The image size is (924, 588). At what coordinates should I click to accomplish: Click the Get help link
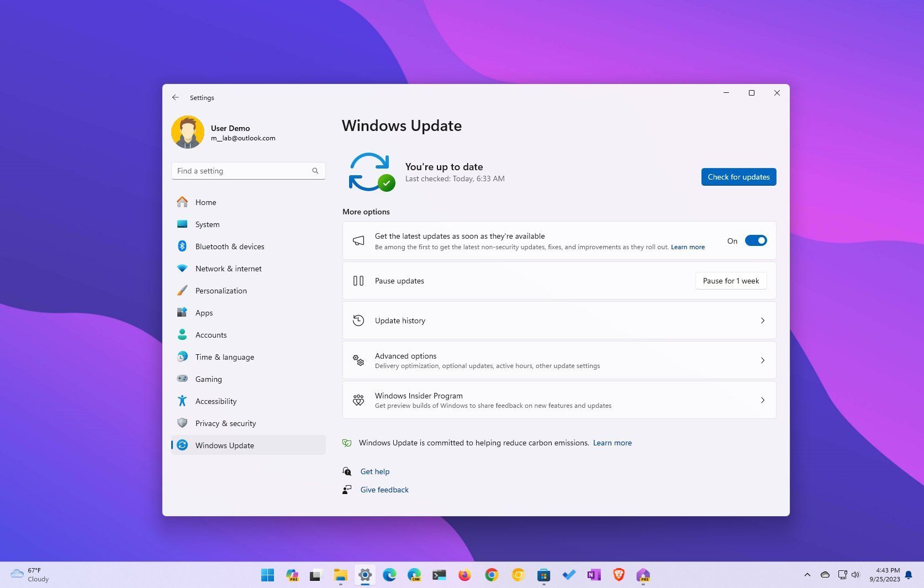[375, 471]
